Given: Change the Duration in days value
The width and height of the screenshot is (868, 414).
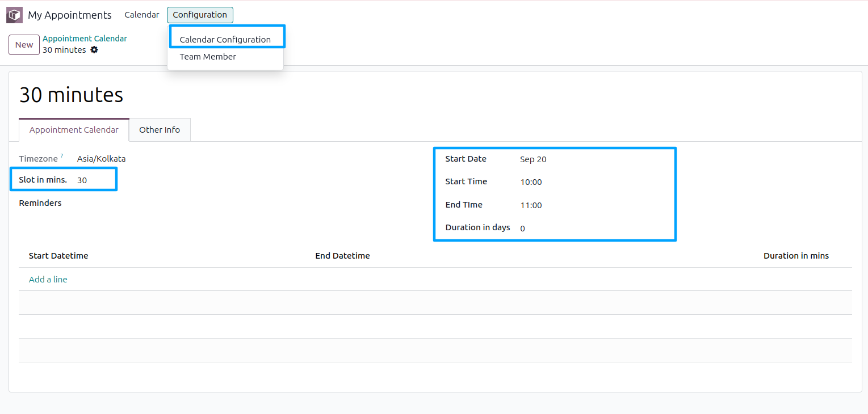Looking at the screenshot, I should coord(522,228).
